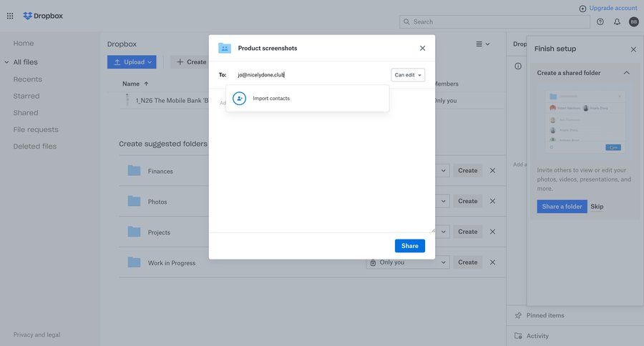Screen dimensions: 644x346
Task: Open Photos access dropdown chevron
Action: 443,201
